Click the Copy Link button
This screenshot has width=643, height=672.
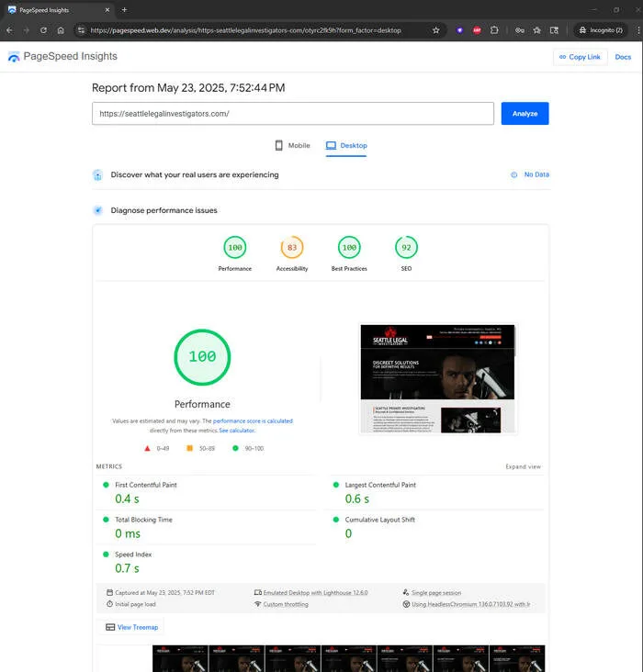(580, 57)
